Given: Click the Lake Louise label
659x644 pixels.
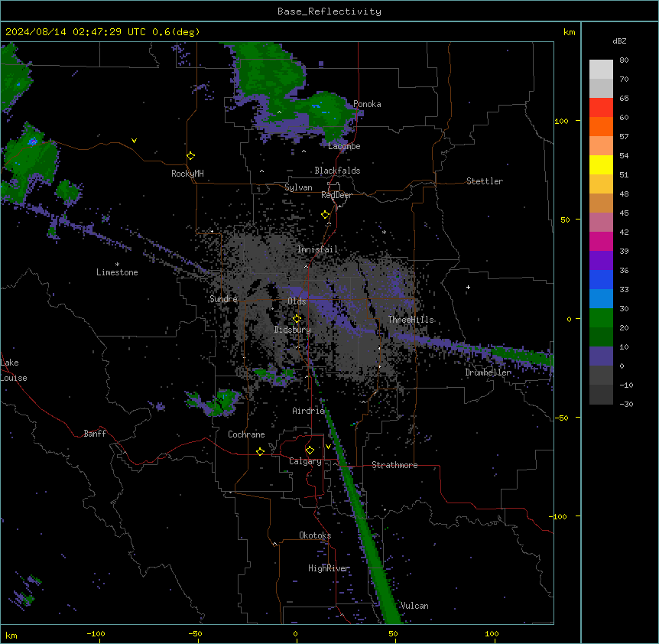Looking at the screenshot, I should click(14, 370).
